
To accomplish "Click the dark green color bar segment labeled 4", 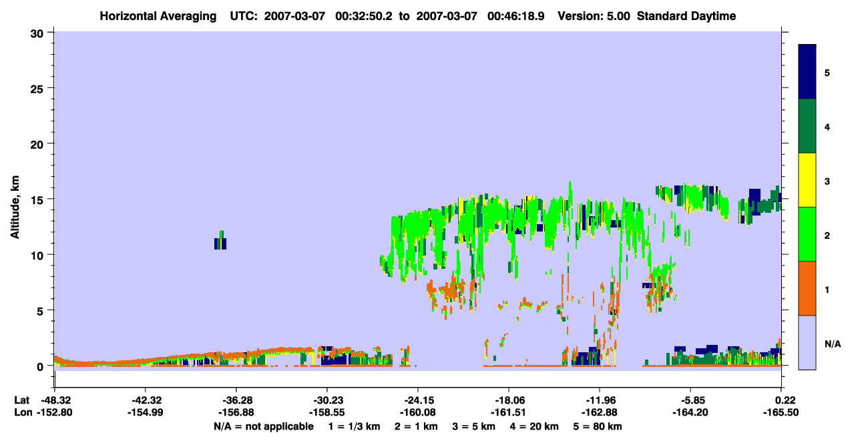I will click(807, 126).
